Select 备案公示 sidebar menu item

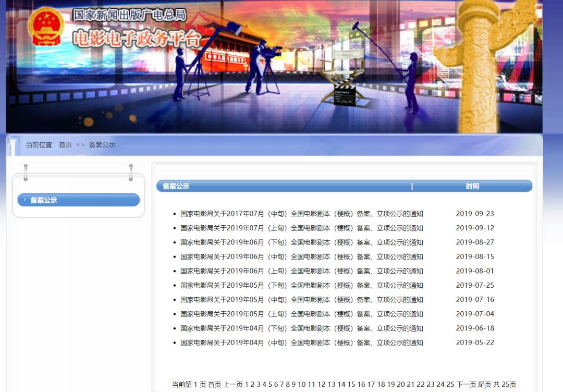(x=79, y=200)
